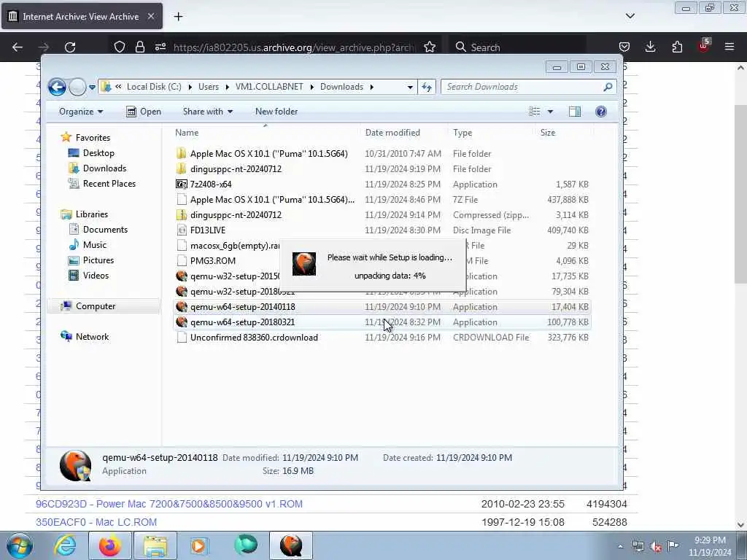Click the Firefox back arrow

pyautogui.click(x=18, y=47)
